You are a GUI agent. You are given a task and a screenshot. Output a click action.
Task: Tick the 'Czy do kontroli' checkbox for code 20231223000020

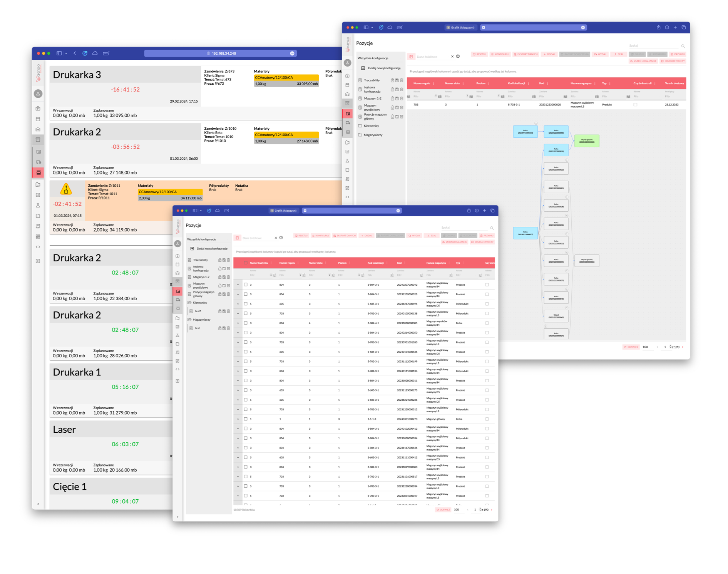[635, 105]
